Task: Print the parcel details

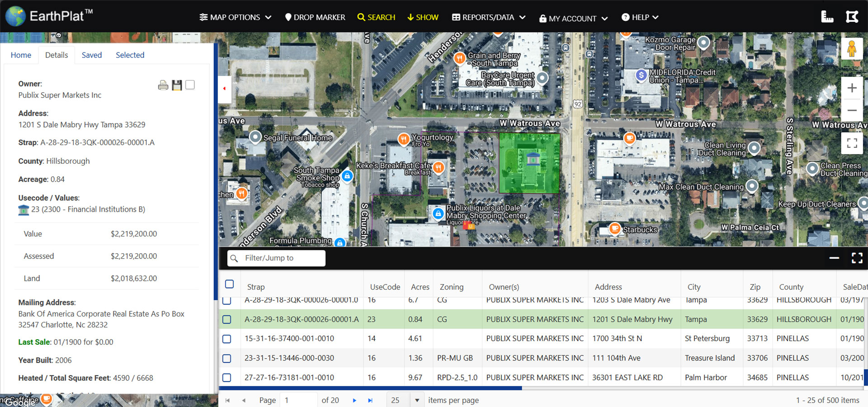Action: pyautogui.click(x=163, y=85)
